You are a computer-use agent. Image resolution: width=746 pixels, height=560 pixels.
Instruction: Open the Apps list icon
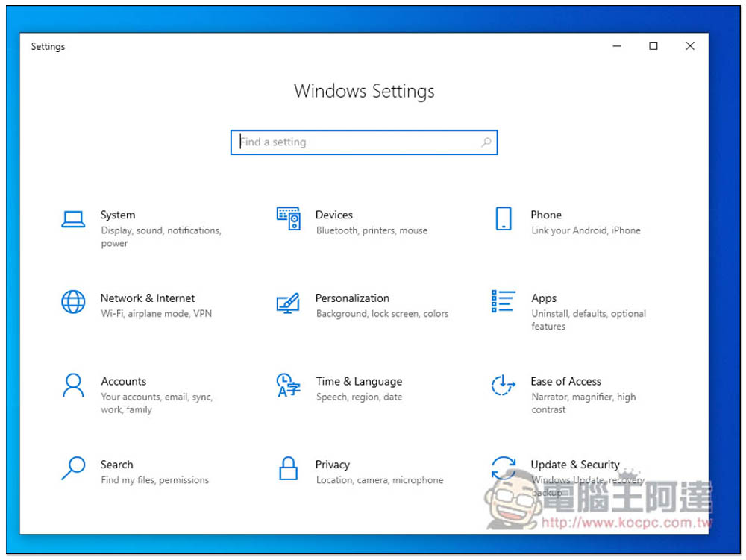click(x=504, y=301)
